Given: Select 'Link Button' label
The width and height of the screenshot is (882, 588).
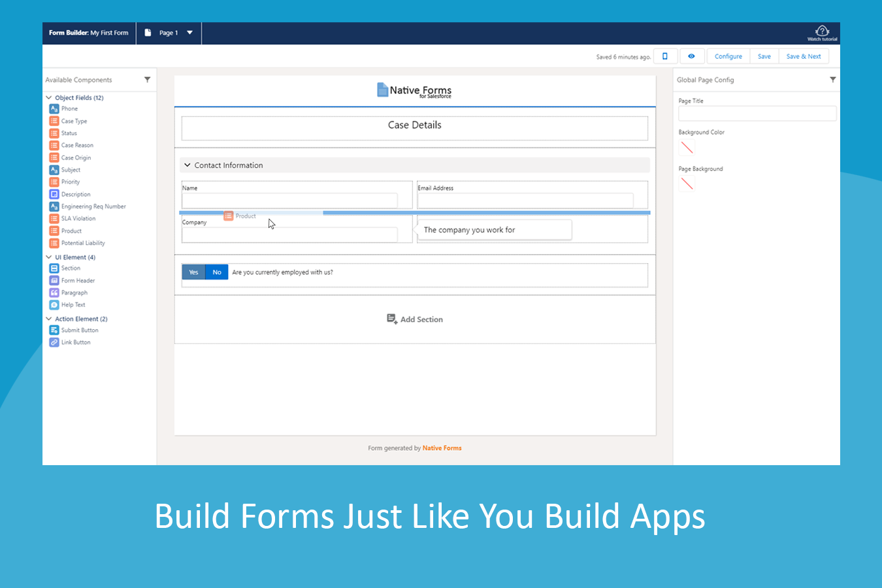Looking at the screenshot, I should click(x=76, y=342).
